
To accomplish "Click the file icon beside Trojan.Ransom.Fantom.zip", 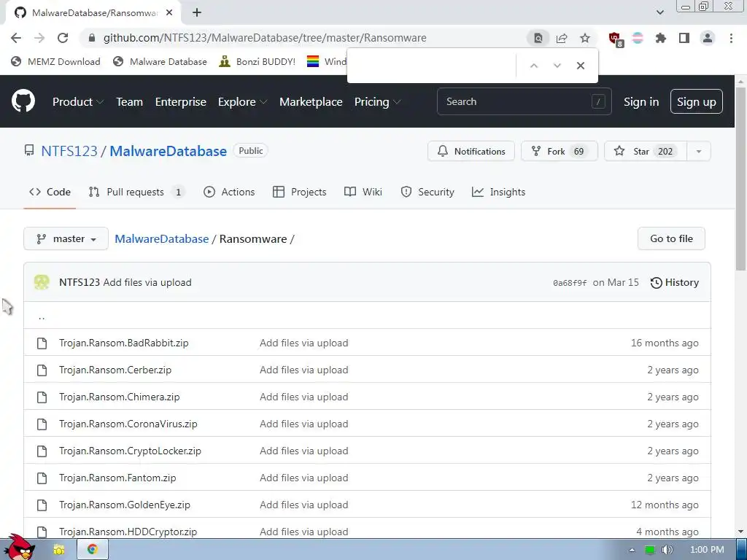I will [42, 478].
